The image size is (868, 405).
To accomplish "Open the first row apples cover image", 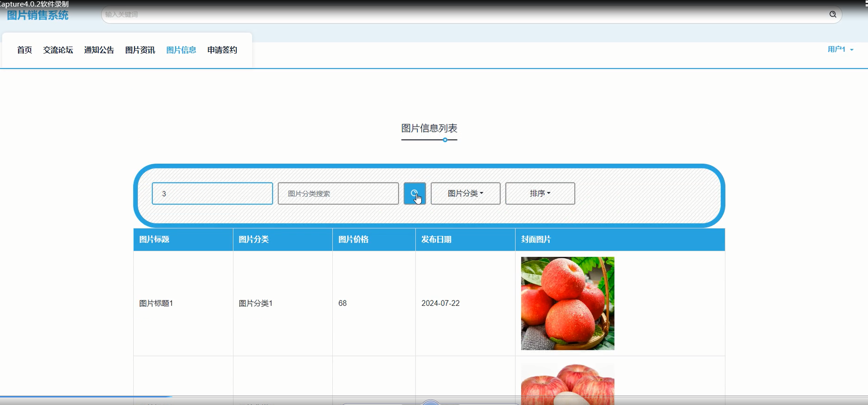I will pos(568,303).
